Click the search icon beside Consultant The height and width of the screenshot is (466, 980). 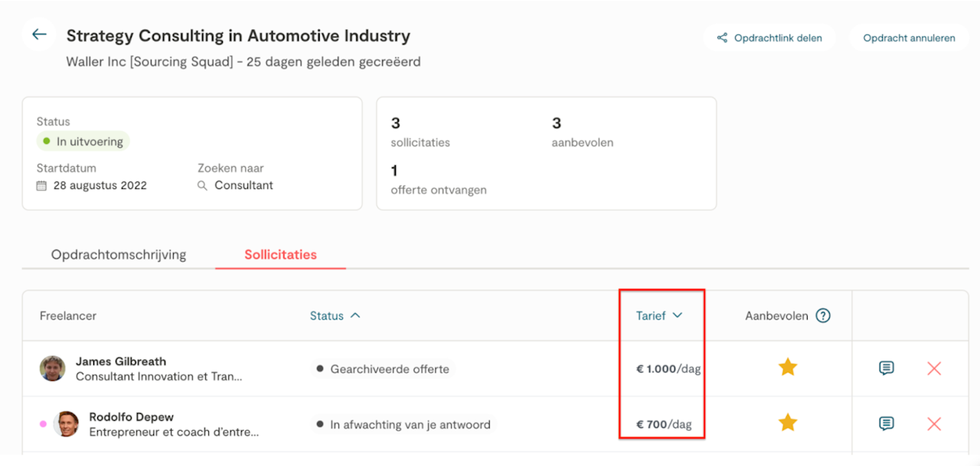[203, 185]
